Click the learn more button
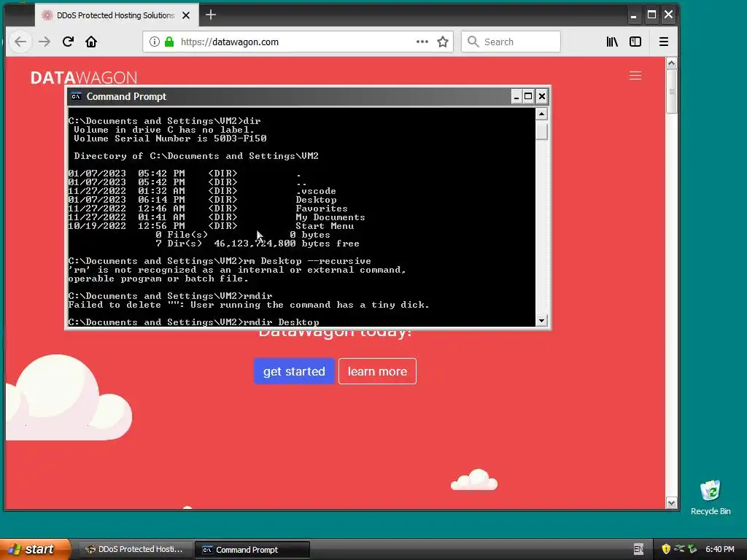Image resolution: width=747 pixels, height=560 pixels. [377, 371]
